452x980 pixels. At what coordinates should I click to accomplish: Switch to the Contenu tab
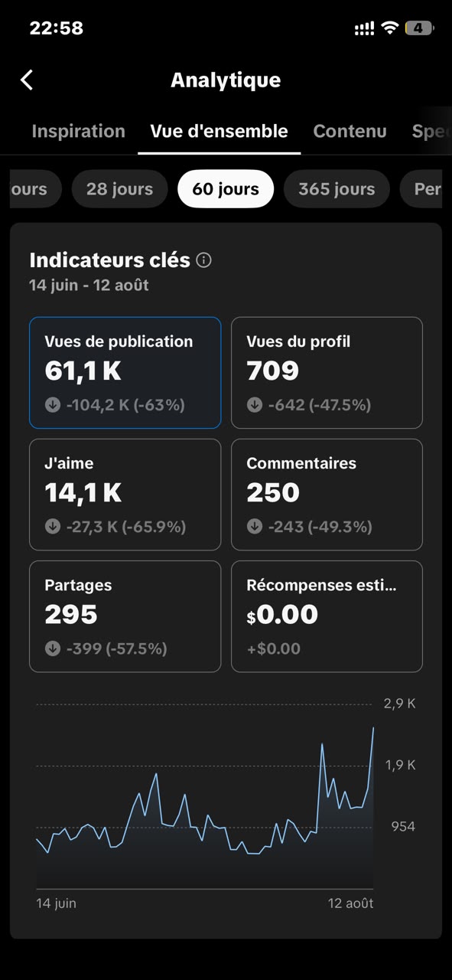tap(350, 131)
